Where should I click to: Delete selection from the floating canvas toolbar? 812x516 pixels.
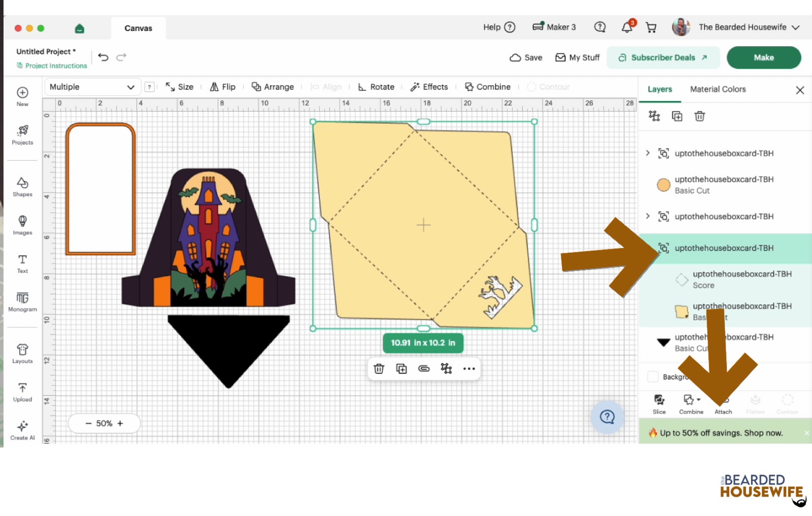tap(379, 369)
